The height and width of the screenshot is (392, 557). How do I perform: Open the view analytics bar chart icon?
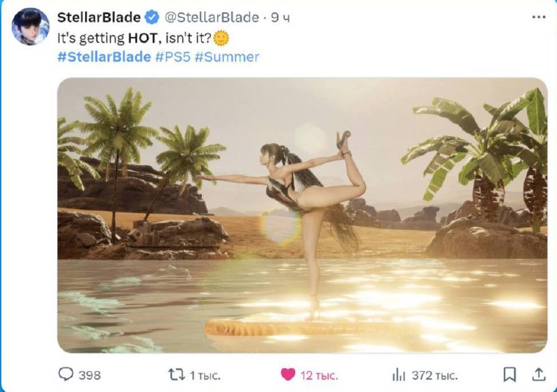pyautogui.click(x=398, y=375)
